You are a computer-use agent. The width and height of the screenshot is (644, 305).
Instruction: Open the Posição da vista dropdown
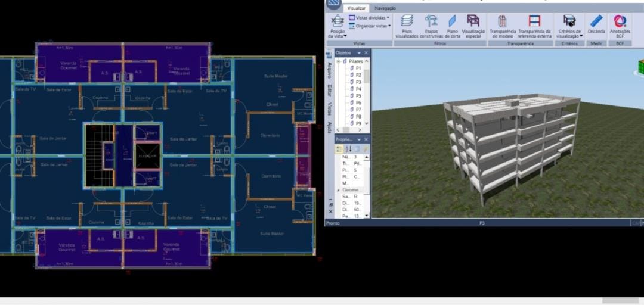[x=338, y=27]
